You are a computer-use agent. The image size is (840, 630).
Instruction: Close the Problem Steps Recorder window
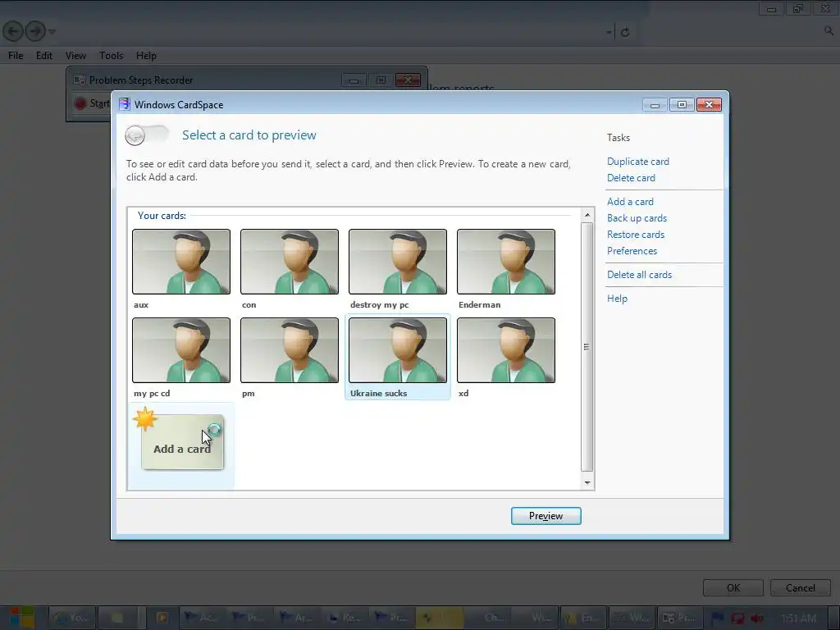point(408,80)
